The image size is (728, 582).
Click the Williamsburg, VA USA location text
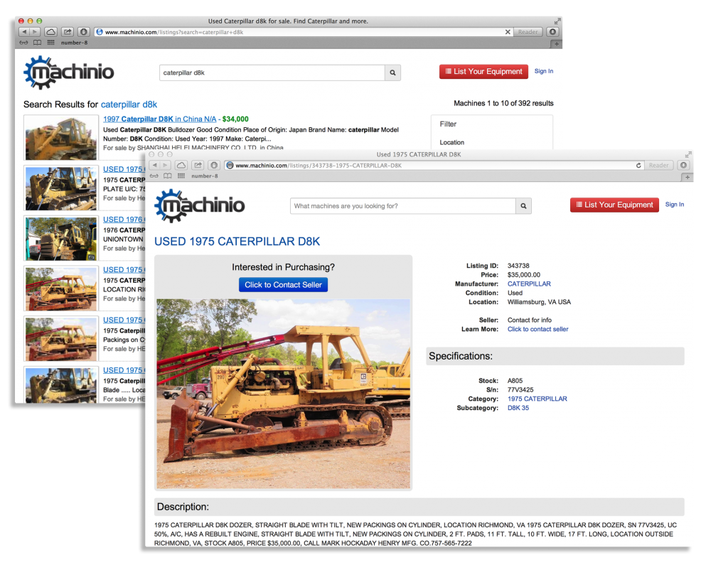(x=539, y=302)
